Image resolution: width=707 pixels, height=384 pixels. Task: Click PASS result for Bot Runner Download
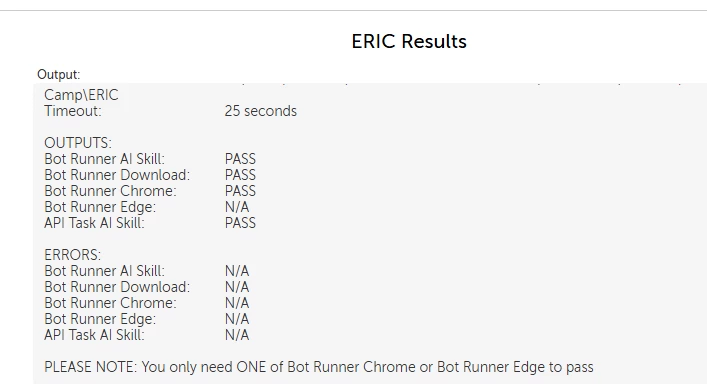[x=240, y=175]
